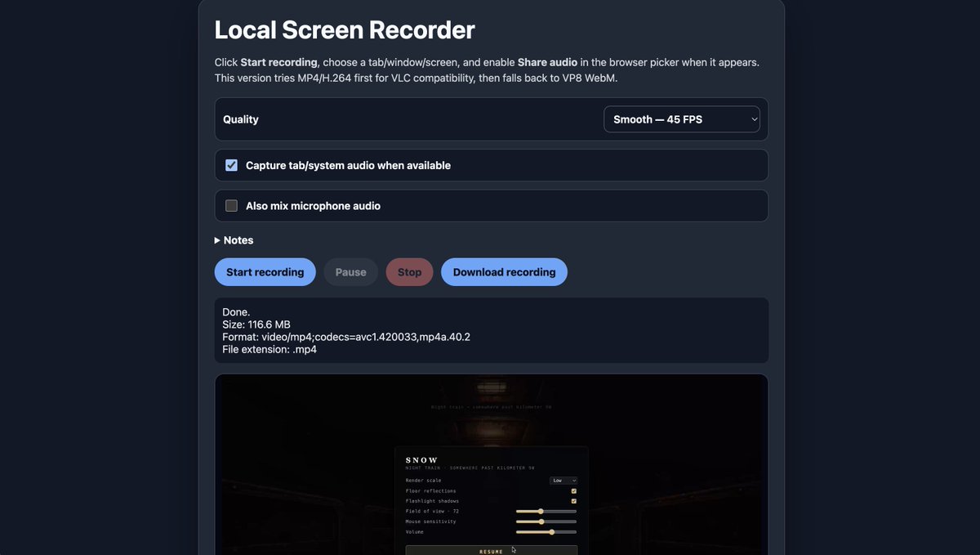
Task: Click the 'Quality' label text
Action: (x=241, y=119)
